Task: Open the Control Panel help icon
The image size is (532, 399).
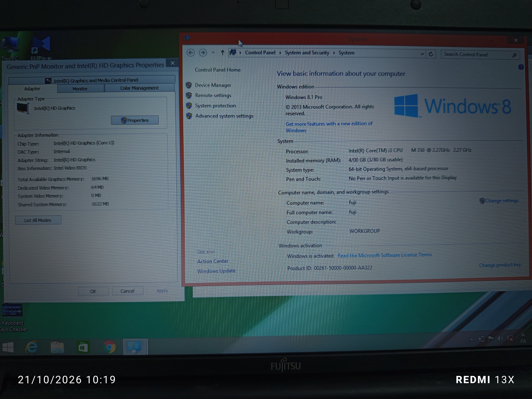Action: [x=521, y=67]
